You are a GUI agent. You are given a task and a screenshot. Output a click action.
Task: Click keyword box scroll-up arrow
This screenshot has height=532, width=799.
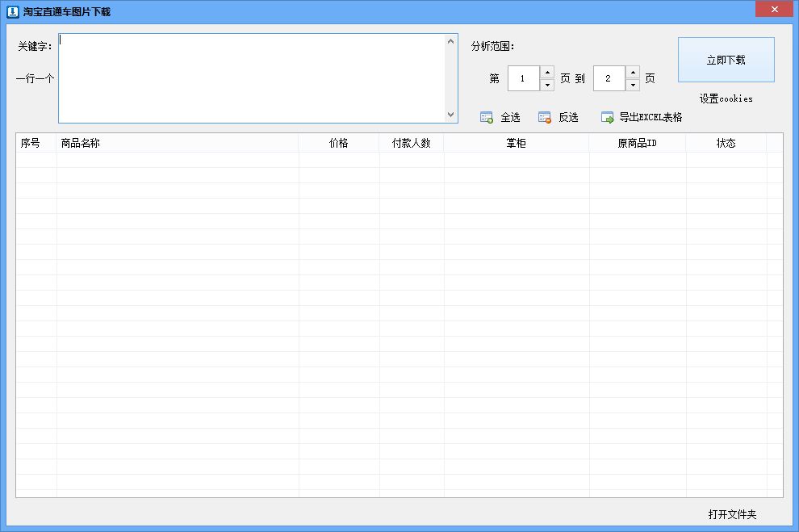click(x=450, y=41)
